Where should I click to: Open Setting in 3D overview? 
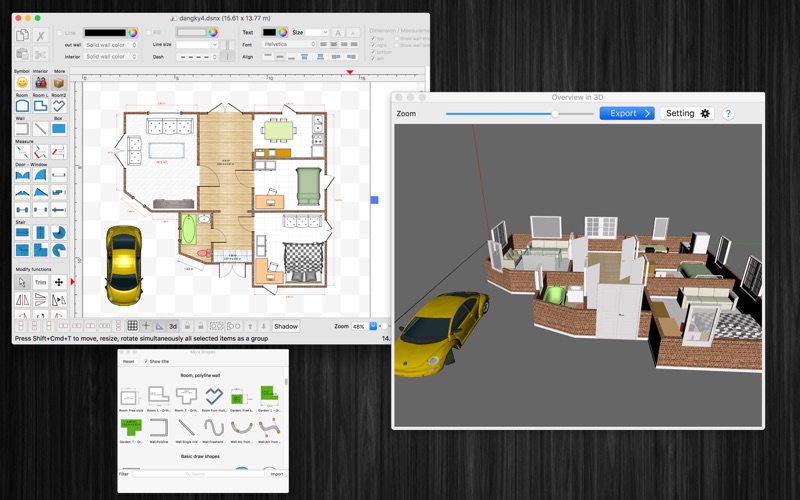687,113
